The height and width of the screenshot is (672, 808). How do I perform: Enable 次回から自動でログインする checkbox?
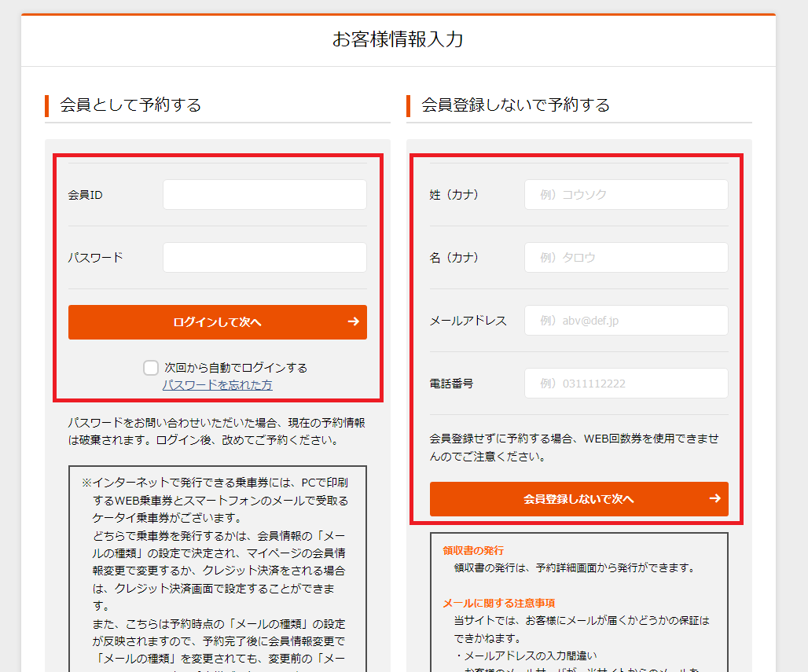pyautogui.click(x=151, y=367)
